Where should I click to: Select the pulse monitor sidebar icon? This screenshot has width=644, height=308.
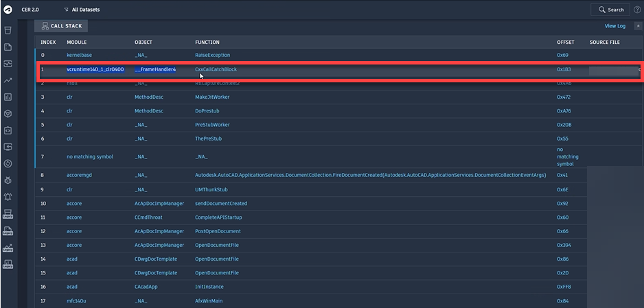8,64
